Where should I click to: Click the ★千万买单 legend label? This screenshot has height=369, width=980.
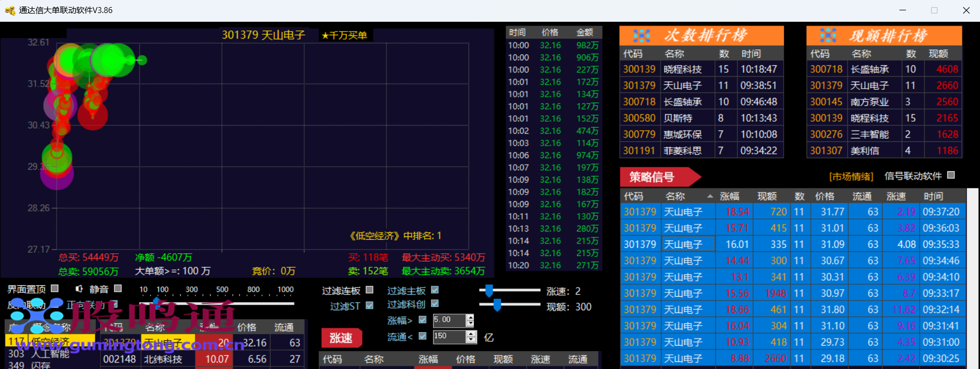(x=344, y=35)
